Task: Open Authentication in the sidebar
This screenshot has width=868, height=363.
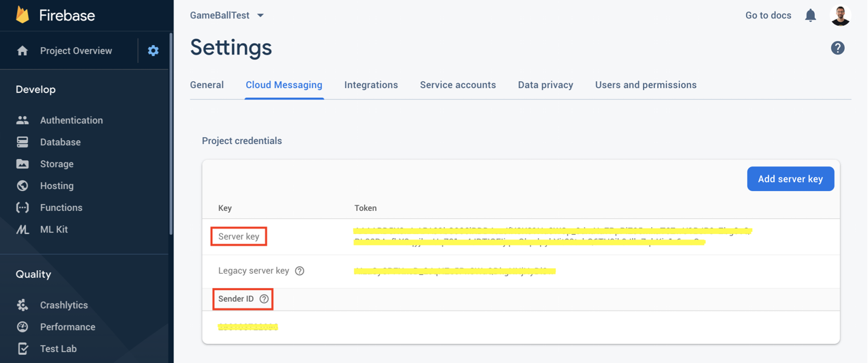Action: click(71, 120)
